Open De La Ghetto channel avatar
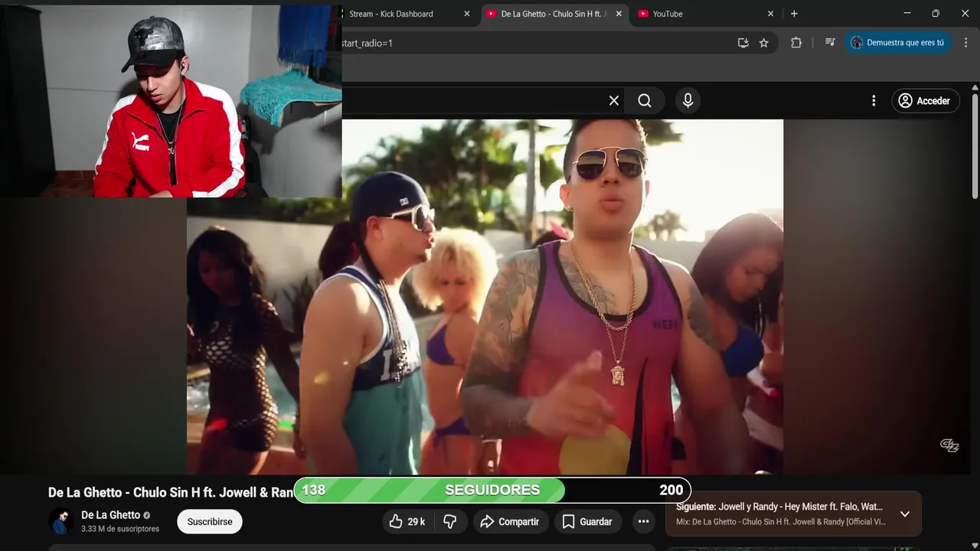980x551 pixels. coord(61,521)
